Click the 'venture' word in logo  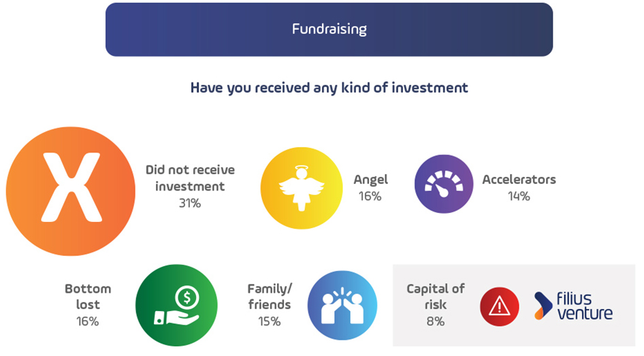(x=585, y=314)
